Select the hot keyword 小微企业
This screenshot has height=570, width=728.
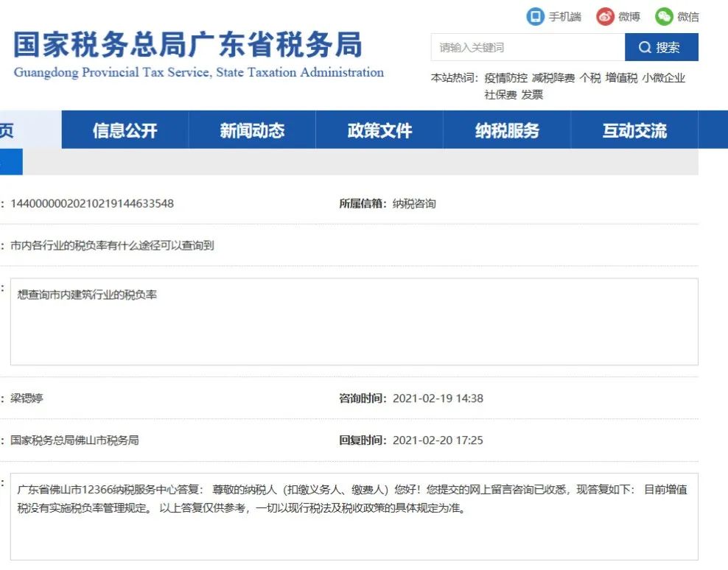[x=664, y=78]
